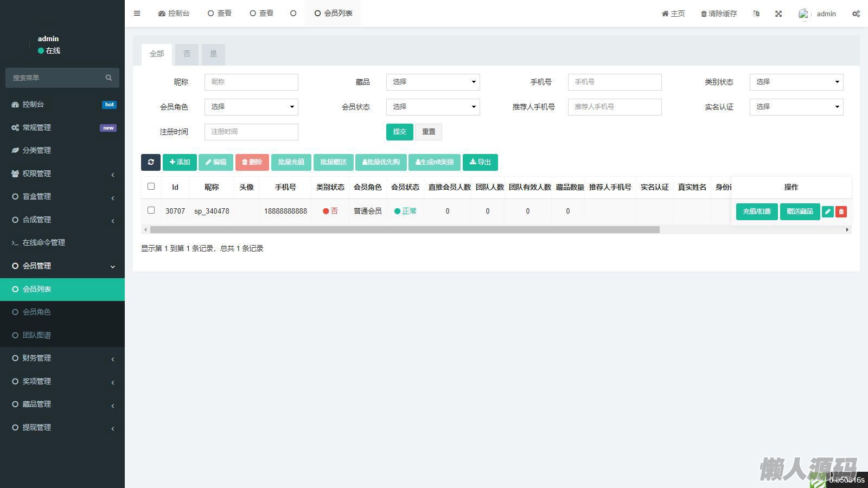The width and height of the screenshot is (868, 488).
Task: Click the 充值/扣费 button in the row
Action: pyautogui.click(x=756, y=211)
